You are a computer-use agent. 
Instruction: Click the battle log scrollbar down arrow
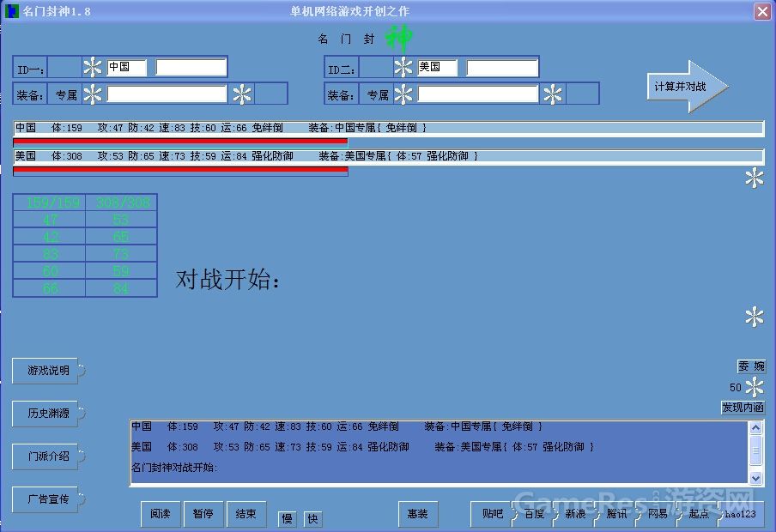(757, 477)
